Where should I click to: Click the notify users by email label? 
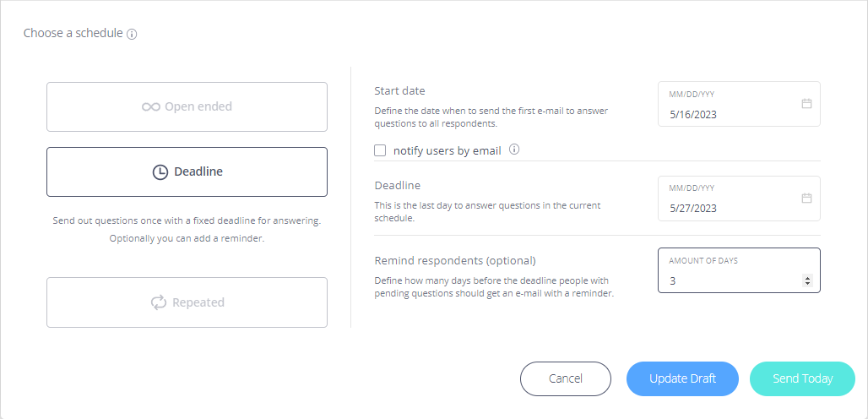click(x=448, y=150)
